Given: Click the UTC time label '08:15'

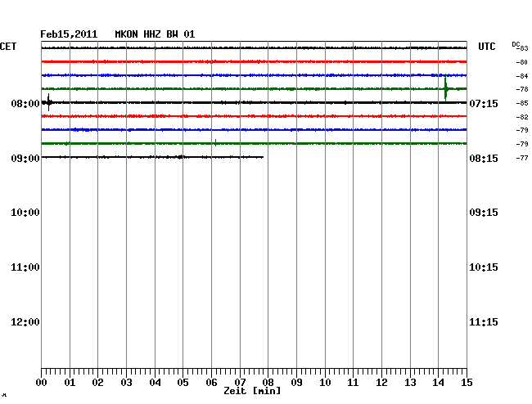Looking at the screenshot, I should tap(484, 159).
